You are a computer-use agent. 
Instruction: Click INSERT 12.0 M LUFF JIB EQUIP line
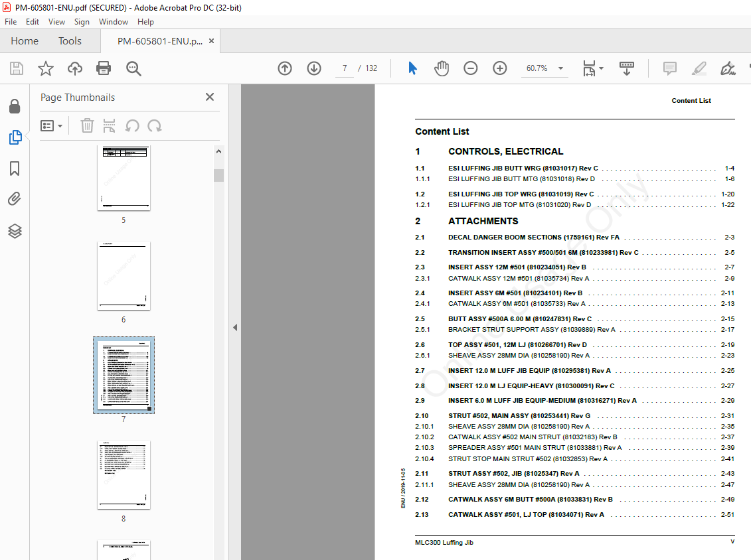[x=575, y=371]
